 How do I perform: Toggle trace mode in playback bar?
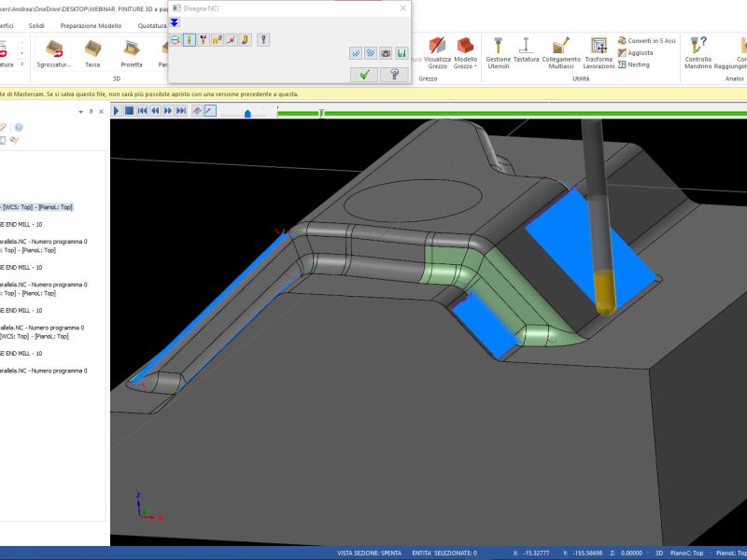click(x=197, y=111)
